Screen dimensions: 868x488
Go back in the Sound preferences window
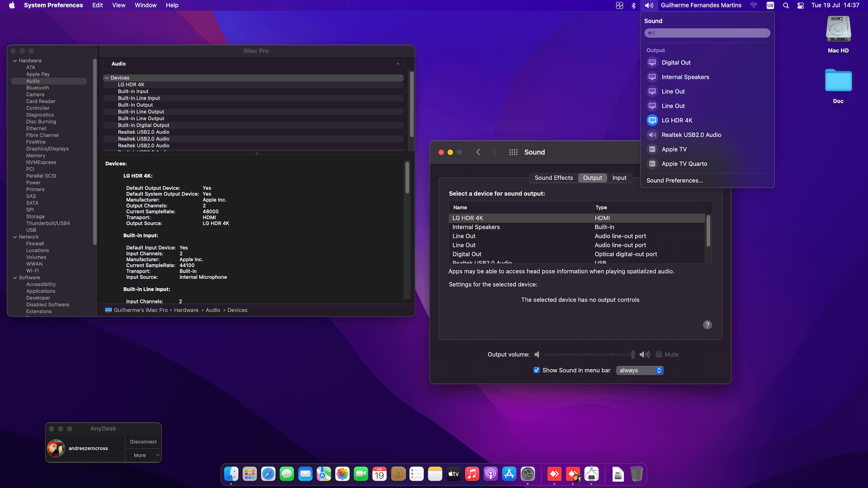pos(478,152)
